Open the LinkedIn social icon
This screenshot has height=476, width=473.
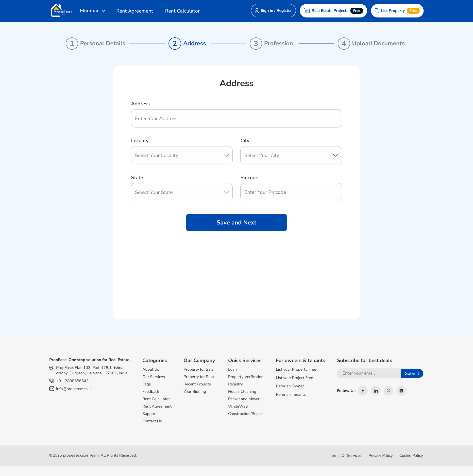tap(376, 391)
